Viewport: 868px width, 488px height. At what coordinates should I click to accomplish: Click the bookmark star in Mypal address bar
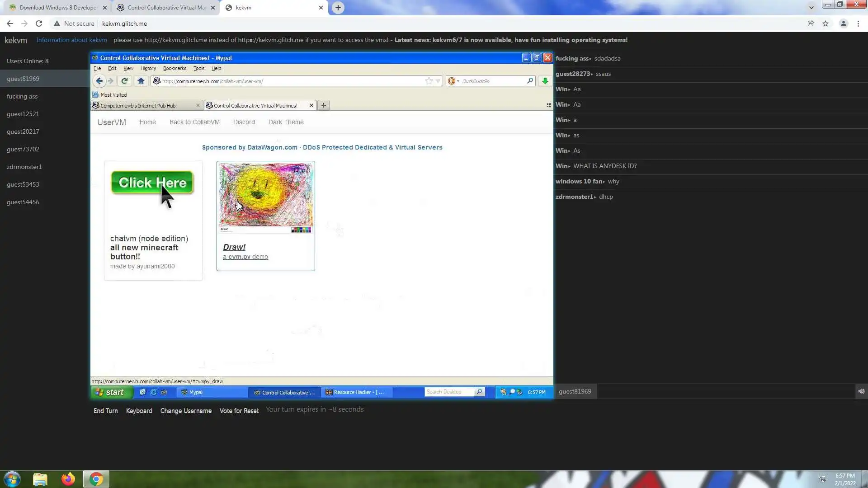click(x=429, y=81)
